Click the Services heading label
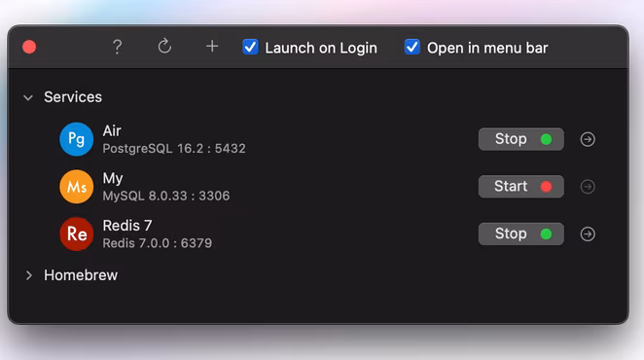 73,97
